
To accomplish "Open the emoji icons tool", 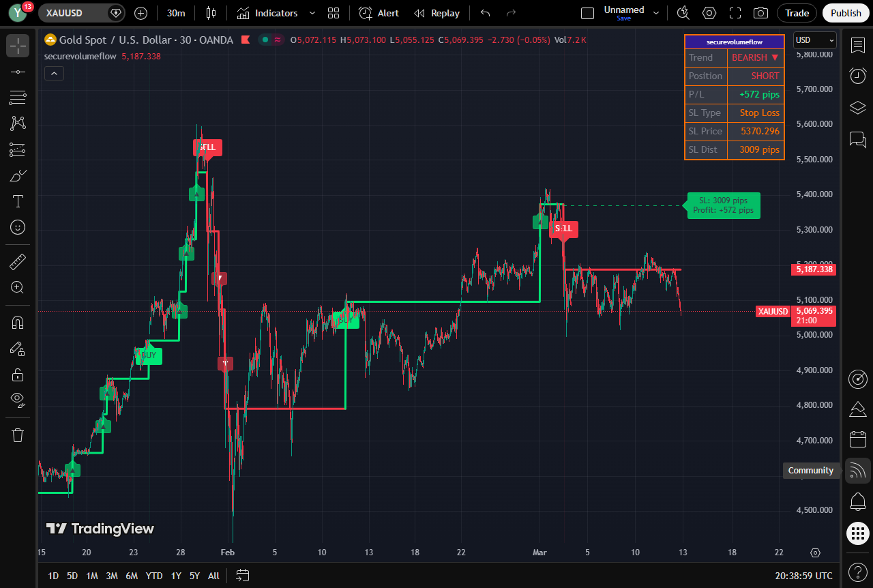I will coord(18,227).
